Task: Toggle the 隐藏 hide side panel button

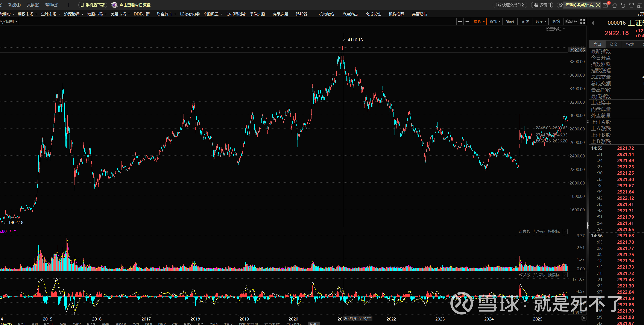Action: pos(571,21)
